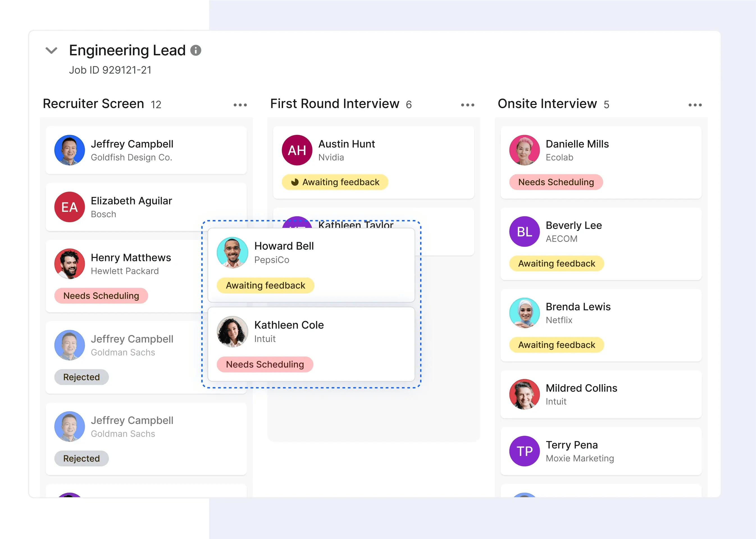Click Elizabeth Aguilar's EA avatar

click(x=69, y=207)
